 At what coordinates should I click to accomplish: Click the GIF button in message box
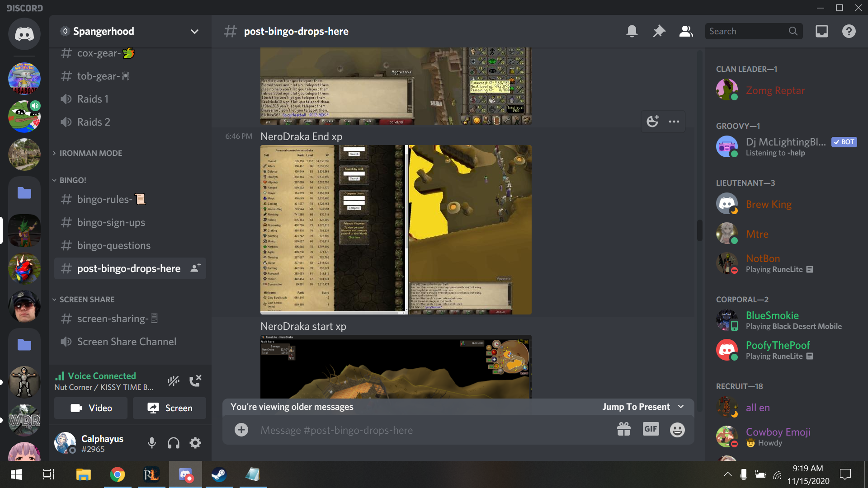tap(651, 430)
